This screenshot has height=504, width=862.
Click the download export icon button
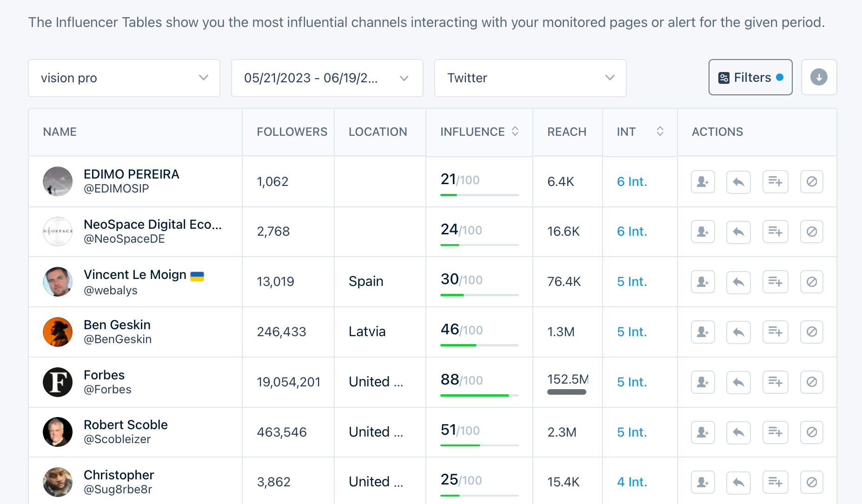pyautogui.click(x=819, y=77)
